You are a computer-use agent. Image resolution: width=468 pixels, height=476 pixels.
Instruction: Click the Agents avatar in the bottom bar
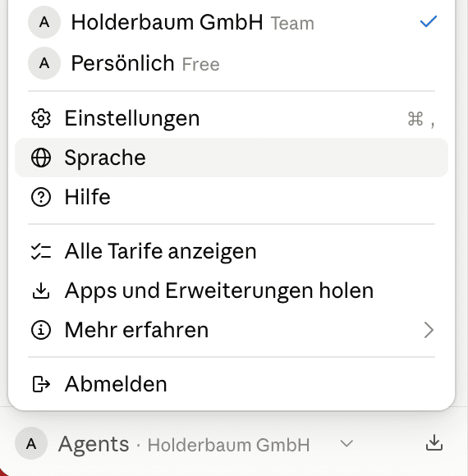(31, 443)
